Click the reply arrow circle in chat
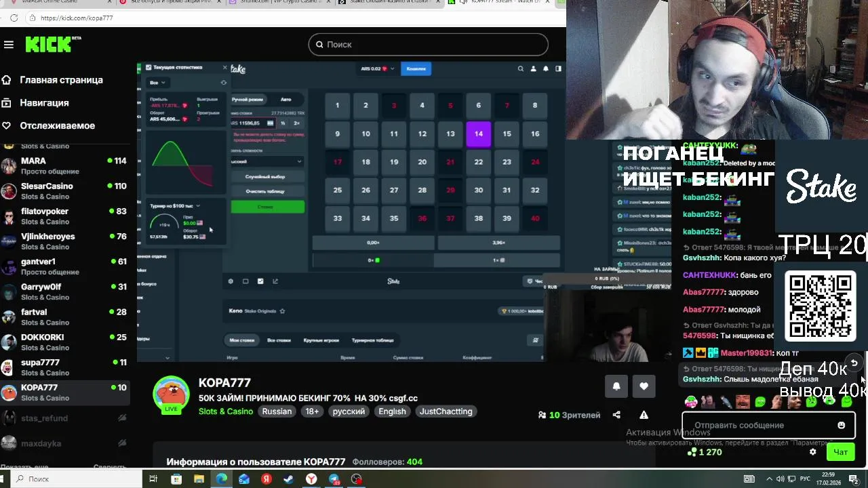Screen dimensions: 868x488 (854, 363)
